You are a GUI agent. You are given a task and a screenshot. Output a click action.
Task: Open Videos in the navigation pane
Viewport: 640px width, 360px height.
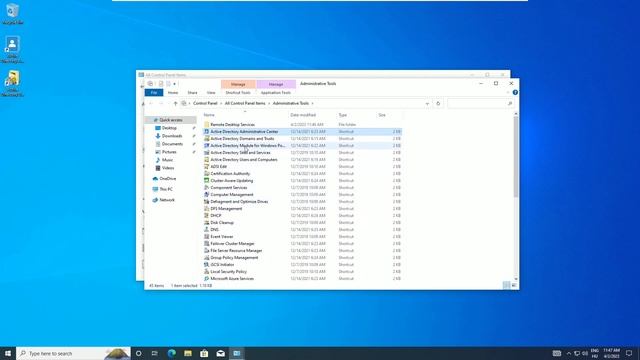point(168,168)
